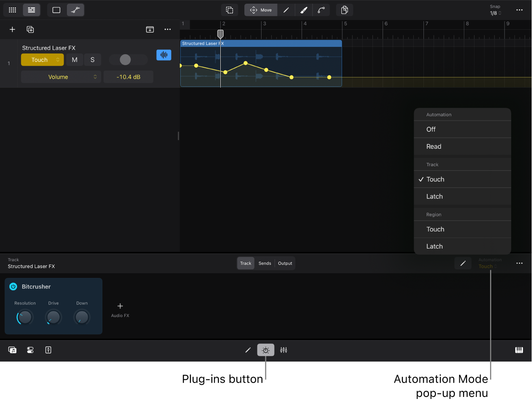Viewport: 532px width, 401px height.
Task: Open the Snap 1/8 setting
Action: tap(495, 10)
